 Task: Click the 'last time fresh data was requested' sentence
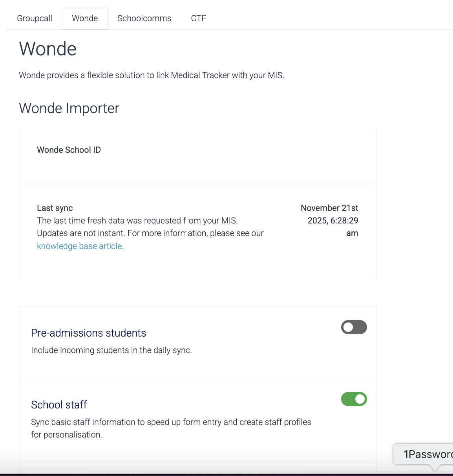coord(137,221)
